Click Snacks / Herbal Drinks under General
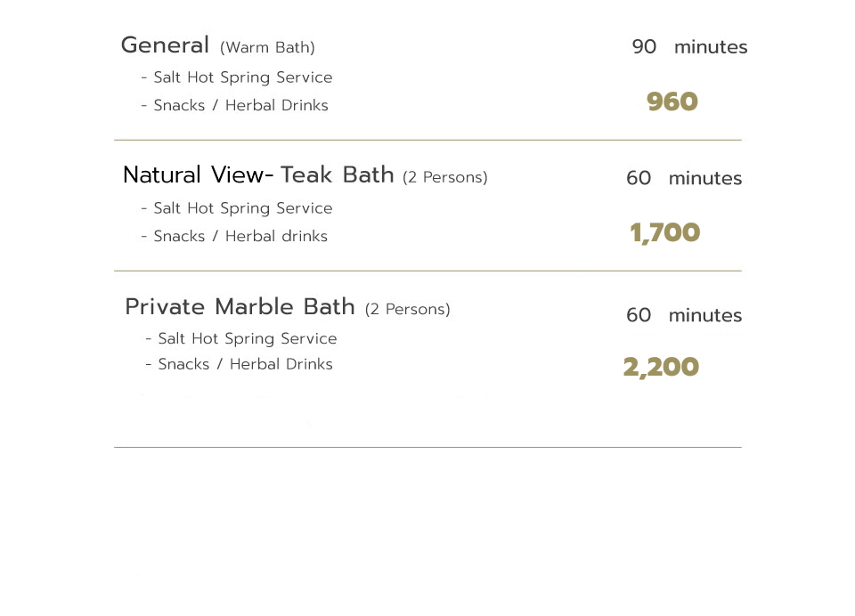855x616 pixels. [x=234, y=105]
